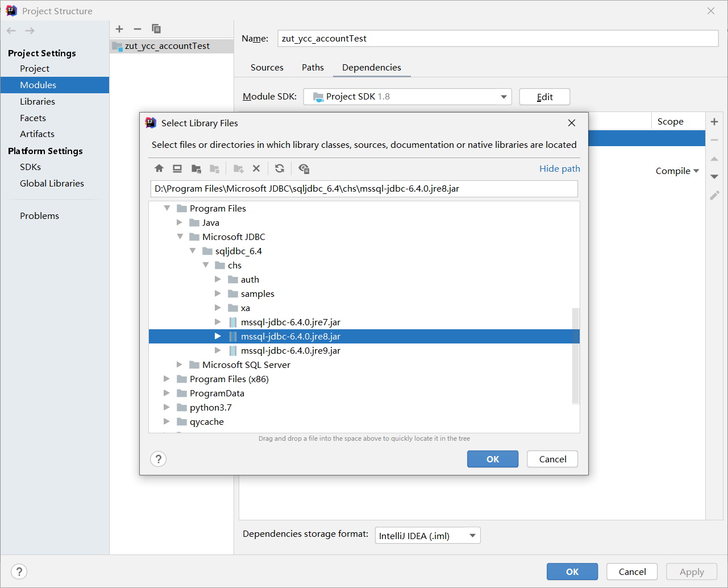The width and height of the screenshot is (728, 588).
Task: Click the Desktop directory toolbar icon
Action: (x=177, y=168)
